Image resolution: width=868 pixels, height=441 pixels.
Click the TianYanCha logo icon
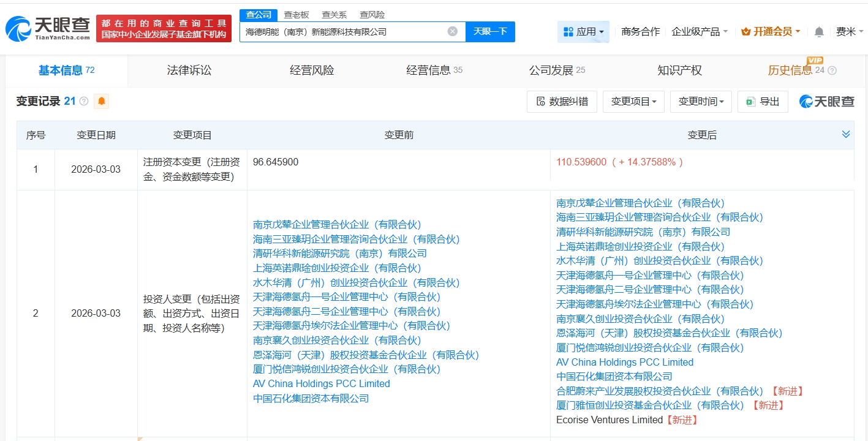(x=18, y=29)
